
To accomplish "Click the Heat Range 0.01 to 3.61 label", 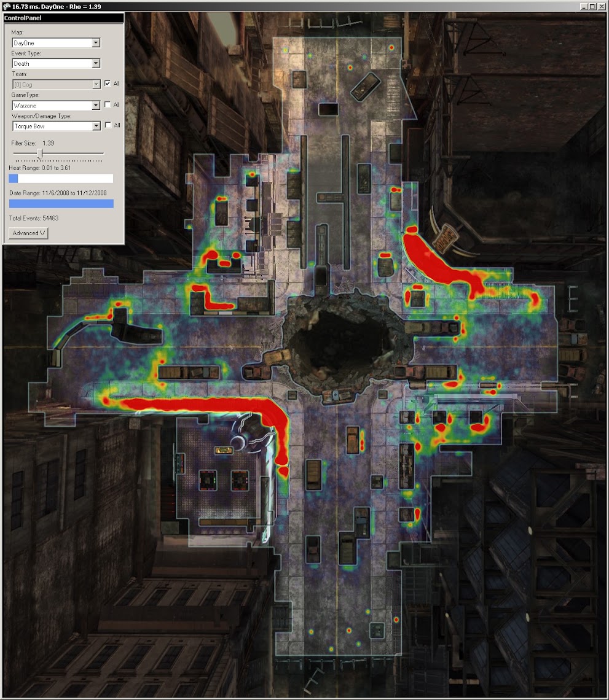I will (x=40, y=168).
